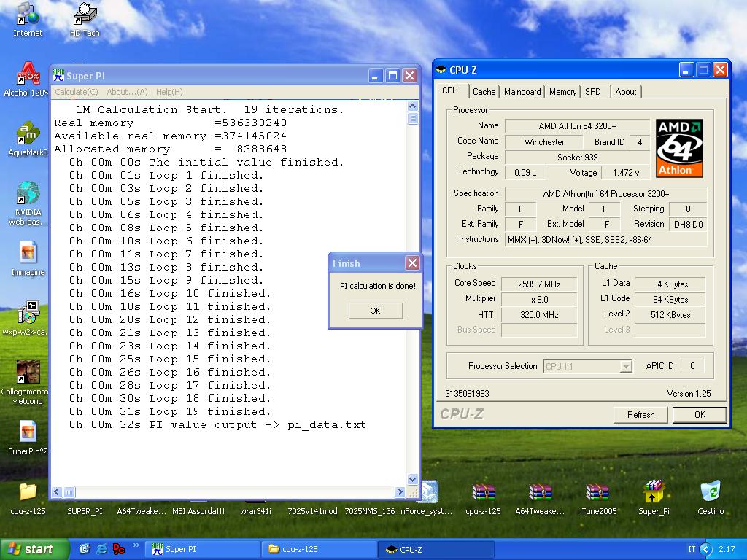The width and height of the screenshot is (747, 560).
Task: Open the About tab in CPU-Z
Action: 625,91
